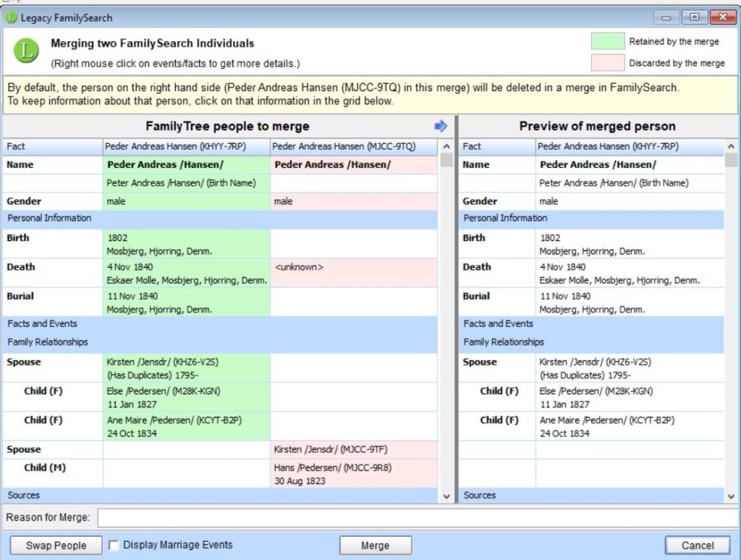Select green Else /Pedersen/ (M28K-KGN) child cell
The image size is (741, 560).
[x=187, y=397]
